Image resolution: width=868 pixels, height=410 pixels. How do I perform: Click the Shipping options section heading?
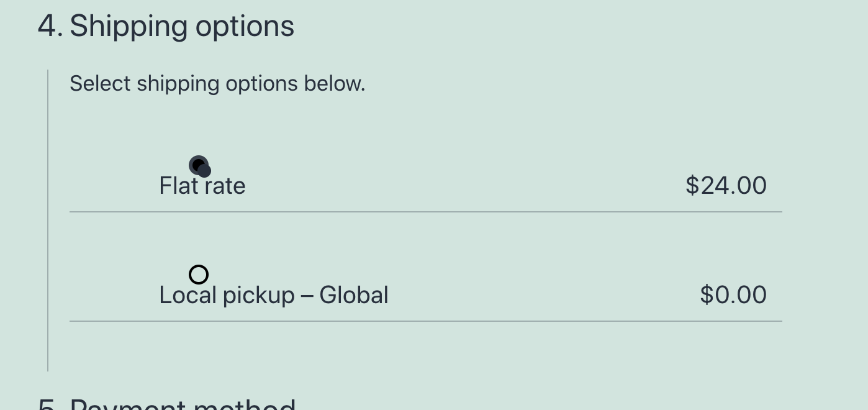click(x=182, y=25)
